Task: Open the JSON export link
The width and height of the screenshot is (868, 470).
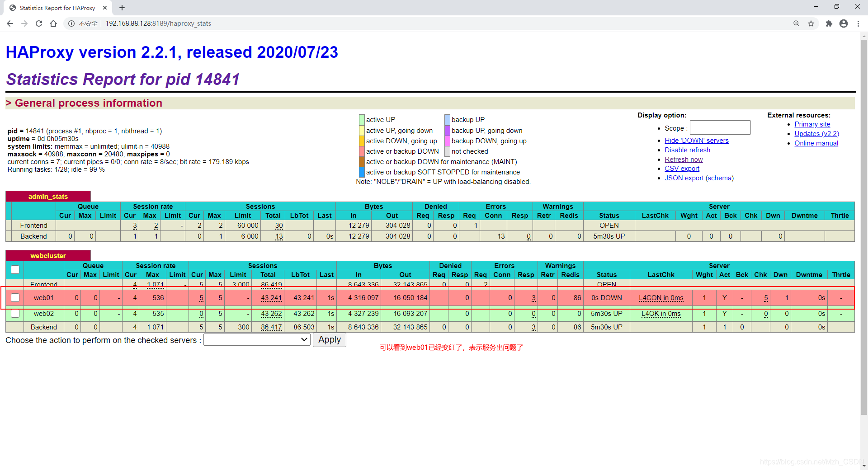Action: (684, 178)
